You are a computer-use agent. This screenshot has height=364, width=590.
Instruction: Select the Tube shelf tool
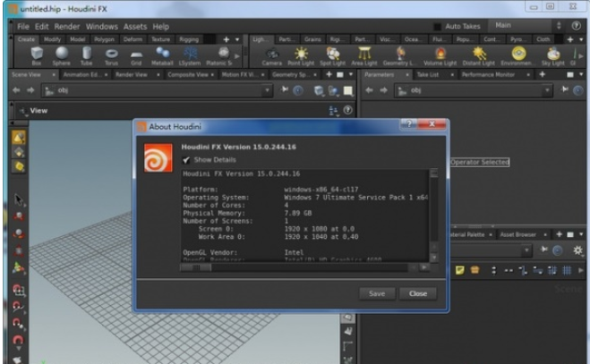pyautogui.click(x=87, y=56)
